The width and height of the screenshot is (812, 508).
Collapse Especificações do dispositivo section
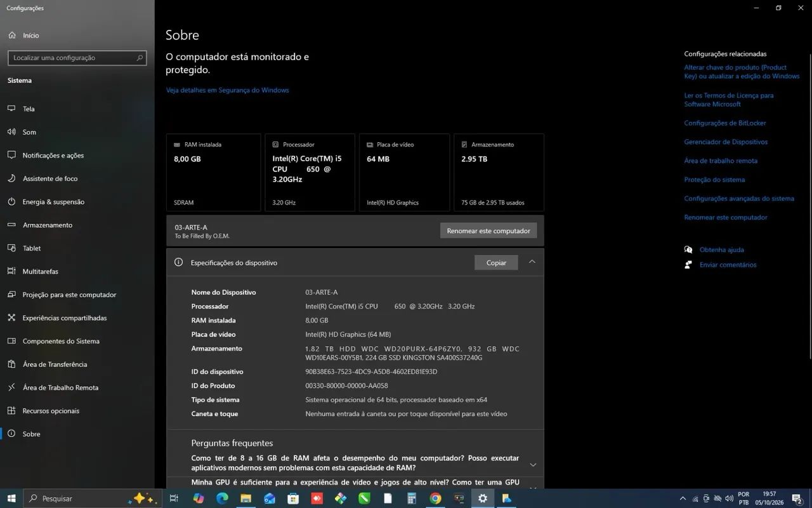(532, 262)
